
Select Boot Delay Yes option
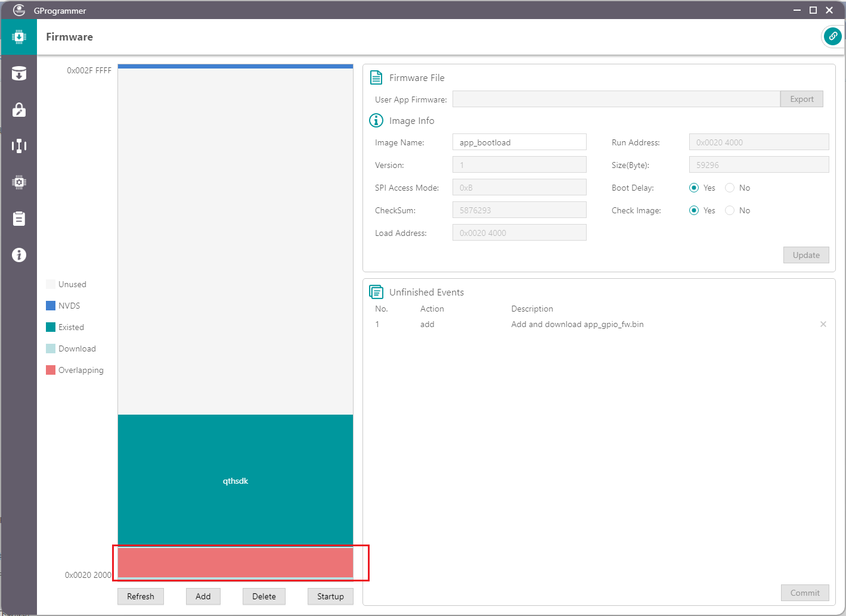(694, 188)
